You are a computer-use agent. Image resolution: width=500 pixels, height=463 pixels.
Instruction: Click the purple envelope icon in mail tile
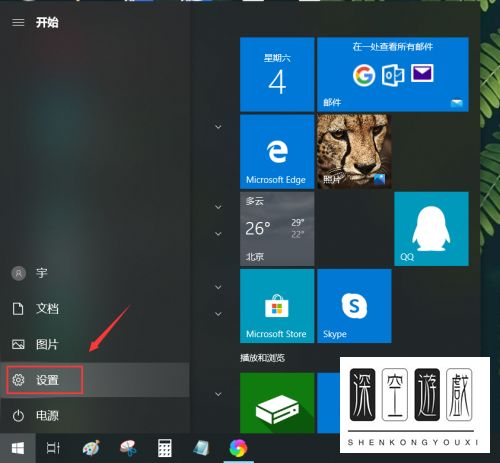coord(422,73)
